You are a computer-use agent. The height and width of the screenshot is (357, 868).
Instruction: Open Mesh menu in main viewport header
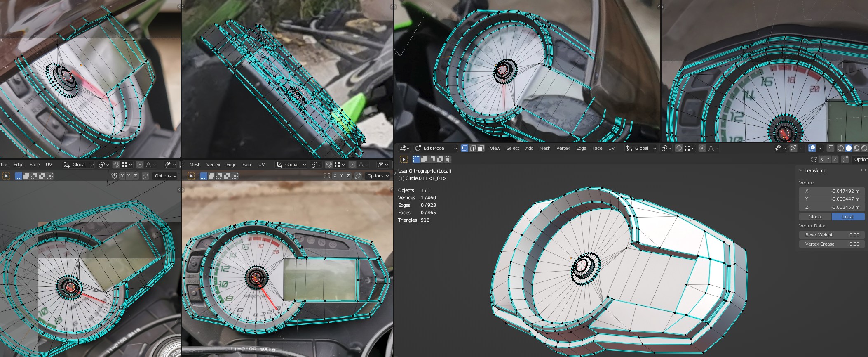[545, 148]
